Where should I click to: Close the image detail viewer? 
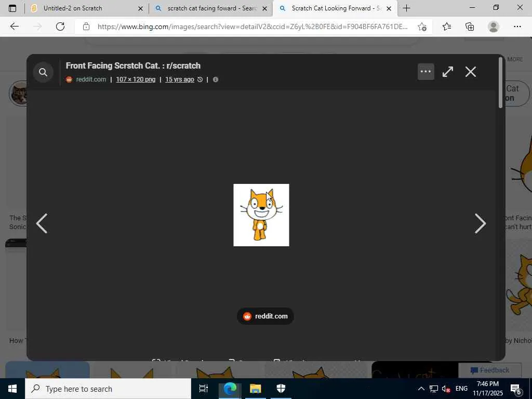pos(471,72)
